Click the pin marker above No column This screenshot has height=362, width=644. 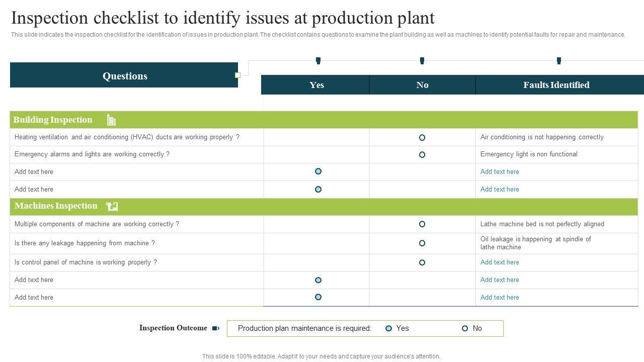pos(422,60)
